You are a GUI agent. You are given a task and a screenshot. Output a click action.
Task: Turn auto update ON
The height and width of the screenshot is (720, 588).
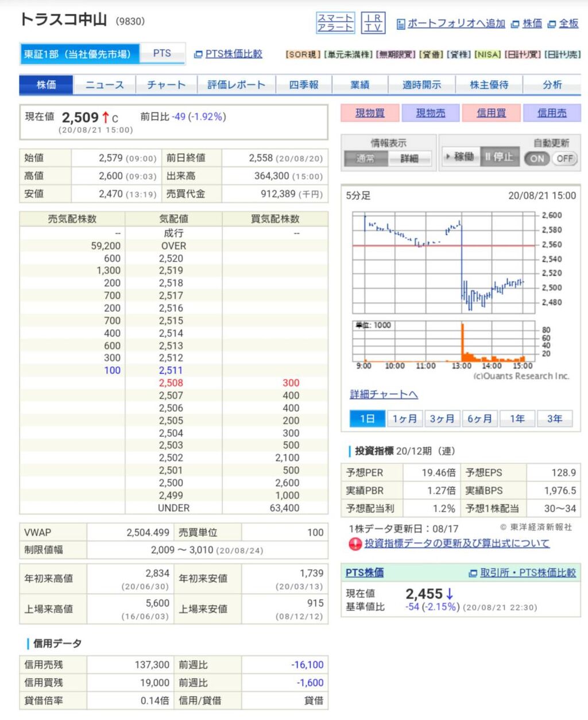537,158
